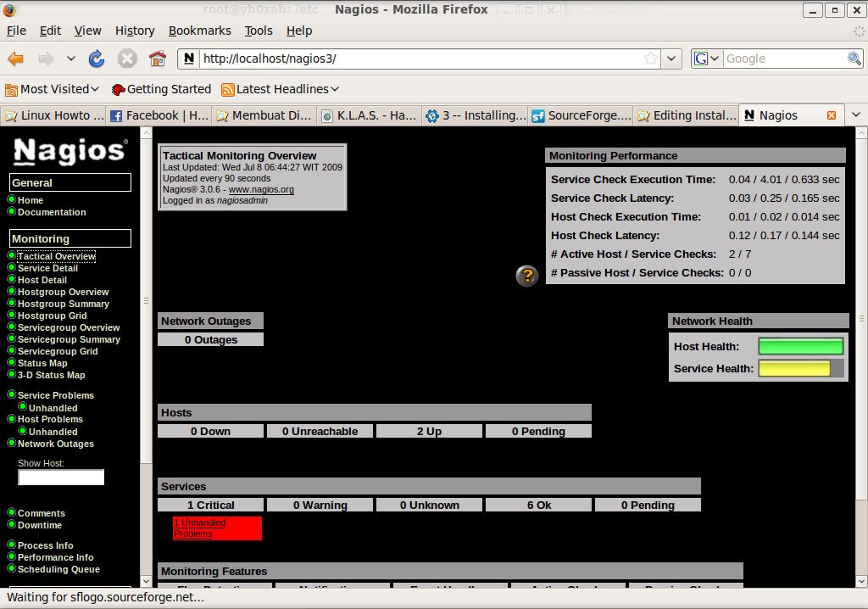Screen dimensions: 868x609
Task: Open the www.nagios.org link
Action: tap(261, 190)
